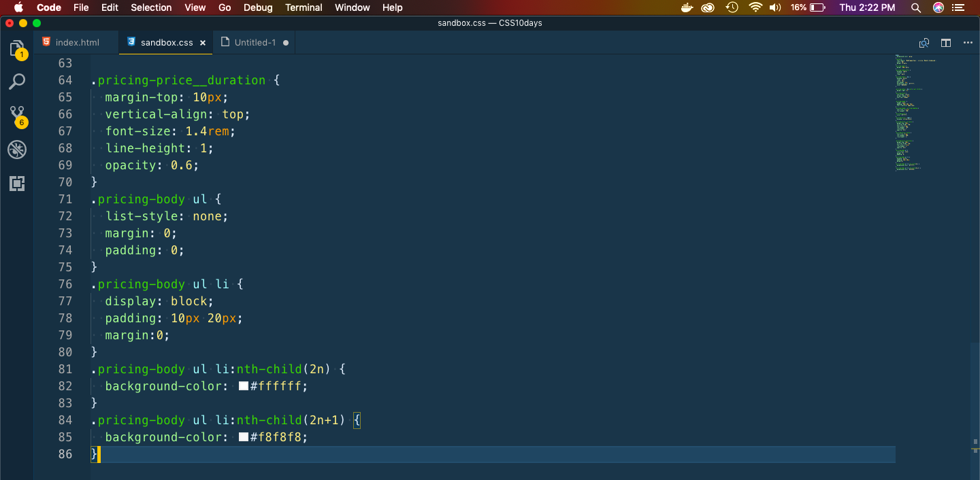Open the Go menu
This screenshot has height=480, width=980.
(225, 7)
